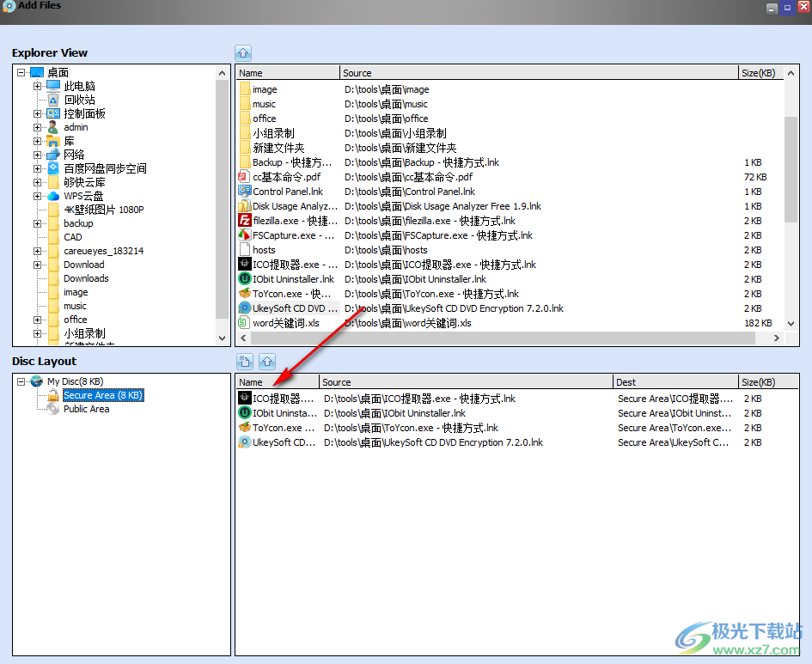Select the Disk Usage Analyzer shortcut icon
812x664 pixels.
click(244, 206)
